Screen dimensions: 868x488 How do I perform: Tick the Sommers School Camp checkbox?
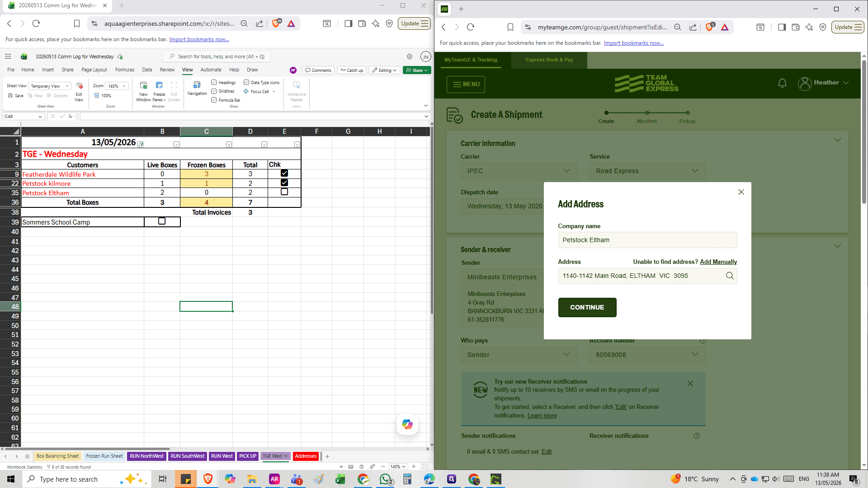coord(162,221)
